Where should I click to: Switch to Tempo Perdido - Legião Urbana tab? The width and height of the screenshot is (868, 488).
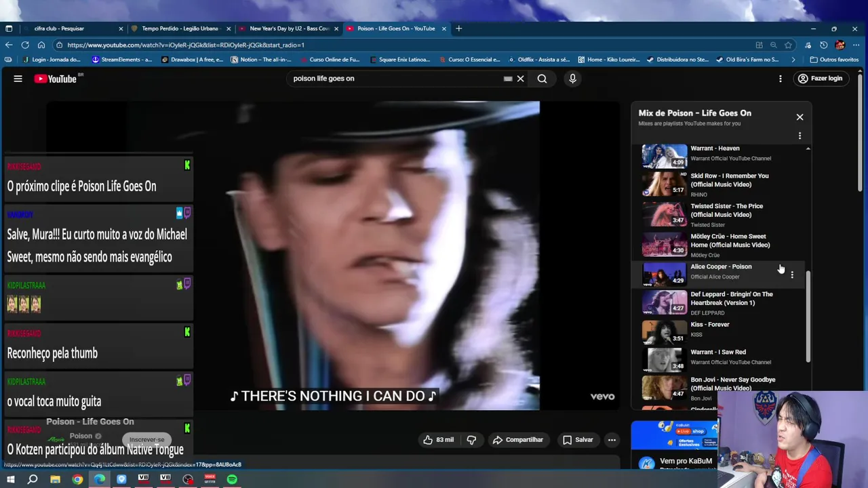click(180, 28)
